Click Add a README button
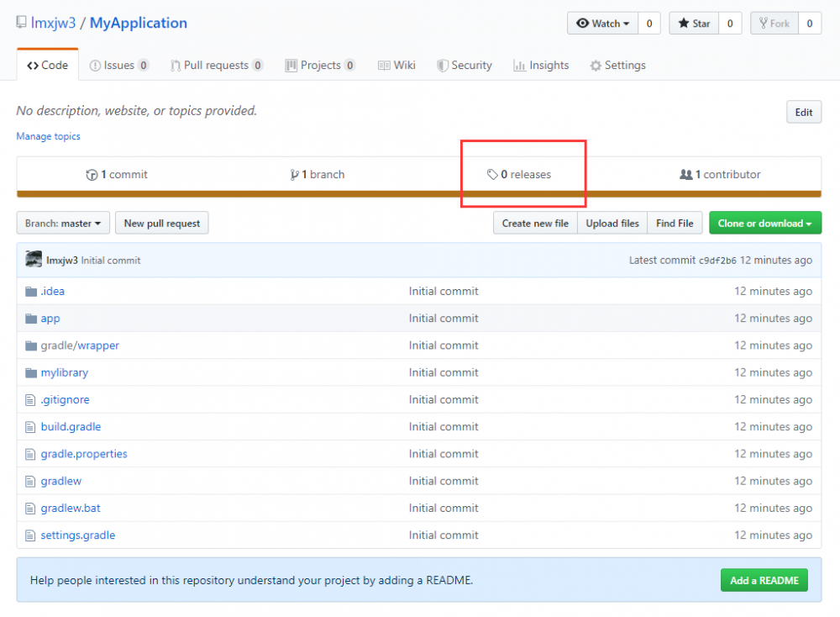840x617 pixels. [x=764, y=581]
